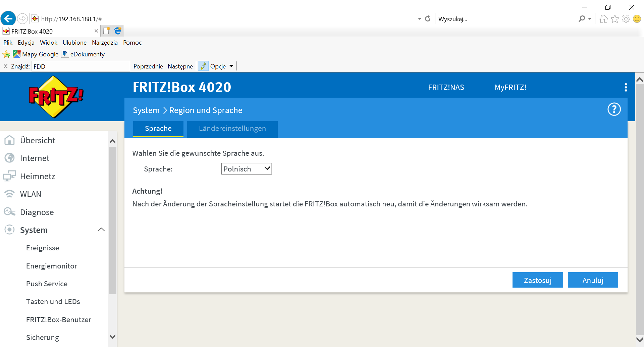Switch to the Sprache tab
This screenshot has width=644, height=347.
coord(158,129)
